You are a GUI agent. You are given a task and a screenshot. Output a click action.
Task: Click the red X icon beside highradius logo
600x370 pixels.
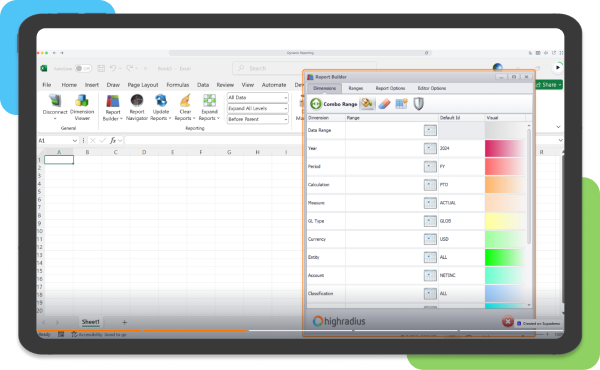tap(508, 321)
